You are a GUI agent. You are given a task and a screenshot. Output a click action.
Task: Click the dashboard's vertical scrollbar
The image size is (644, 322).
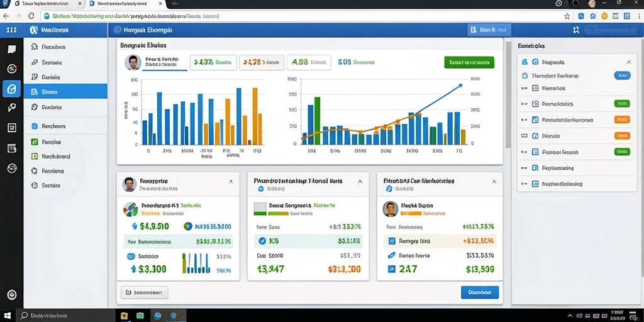508,94
